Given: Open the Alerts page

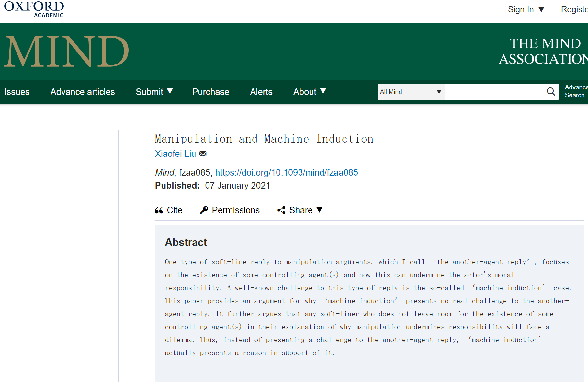Looking at the screenshot, I should tap(261, 92).
